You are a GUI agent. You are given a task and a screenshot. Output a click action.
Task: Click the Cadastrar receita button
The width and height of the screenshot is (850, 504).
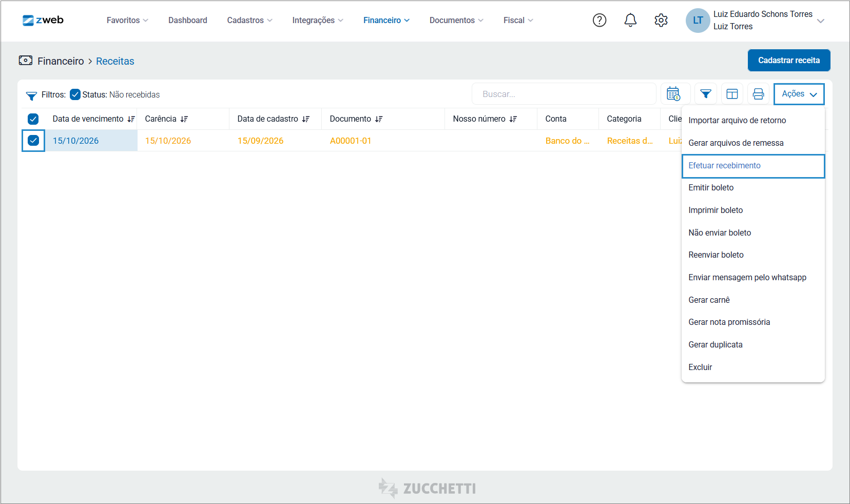pos(789,60)
